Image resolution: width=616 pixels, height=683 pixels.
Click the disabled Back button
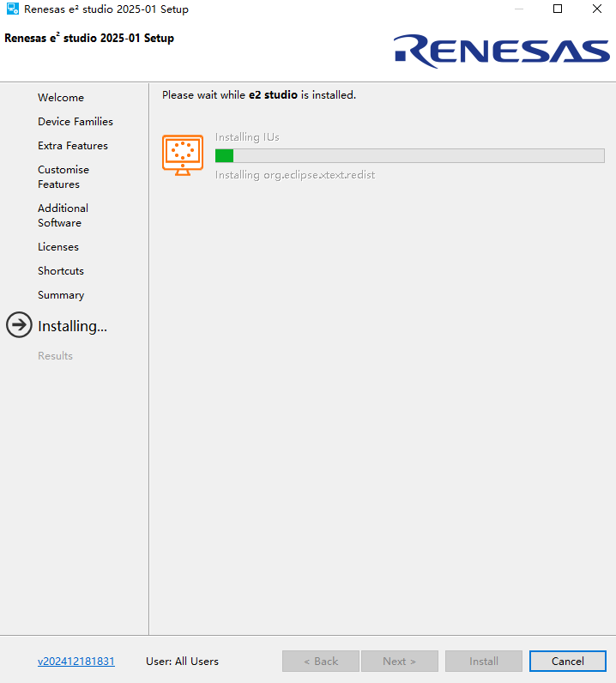pyautogui.click(x=321, y=662)
